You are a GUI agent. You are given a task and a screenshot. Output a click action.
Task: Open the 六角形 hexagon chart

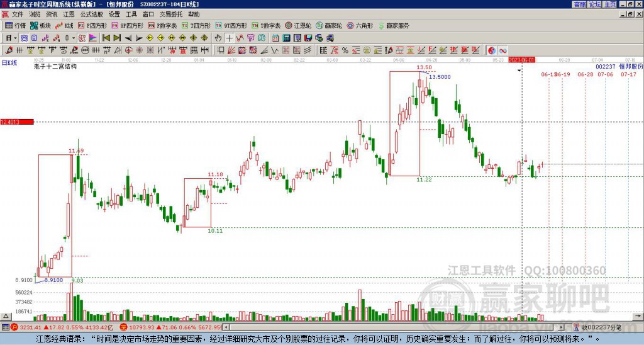[x=360, y=25]
